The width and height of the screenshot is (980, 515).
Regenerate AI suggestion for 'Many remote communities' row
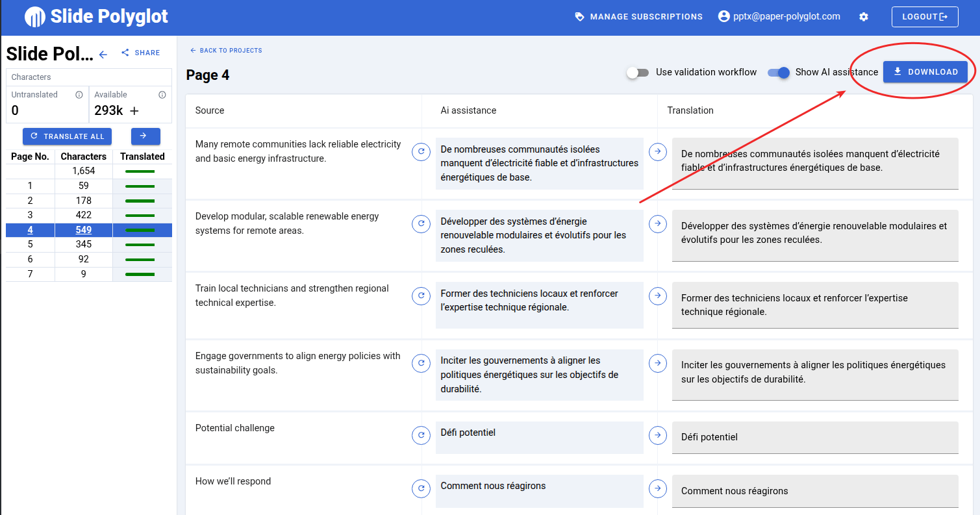421,151
